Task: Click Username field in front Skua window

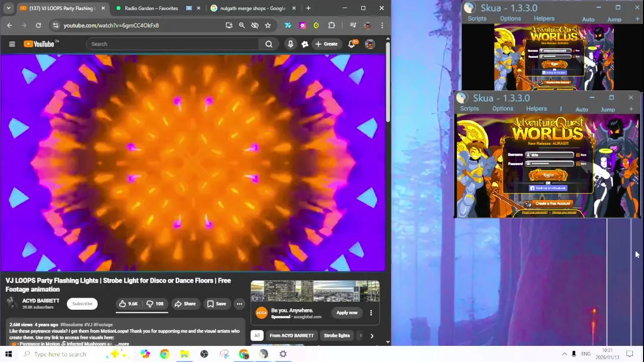Action: tap(549, 155)
